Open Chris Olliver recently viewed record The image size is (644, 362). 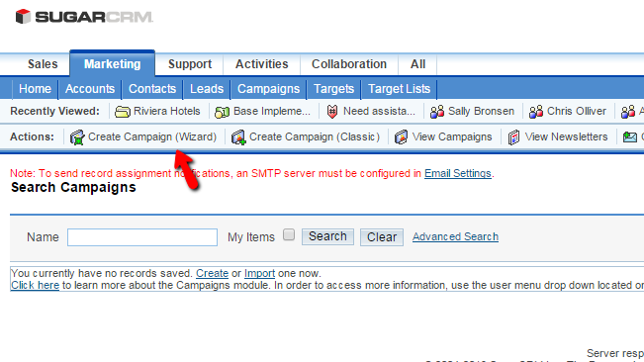click(x=577, y=111)
